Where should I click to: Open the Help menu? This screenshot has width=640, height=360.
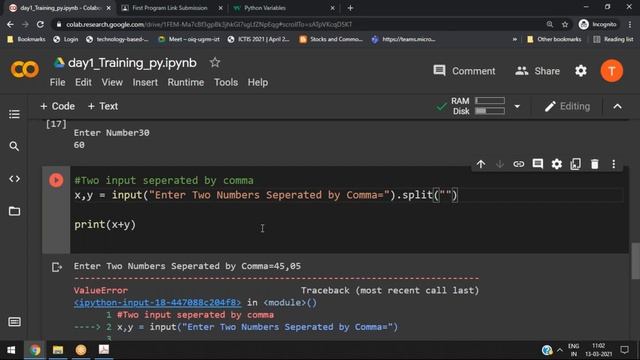coord(258,82)
